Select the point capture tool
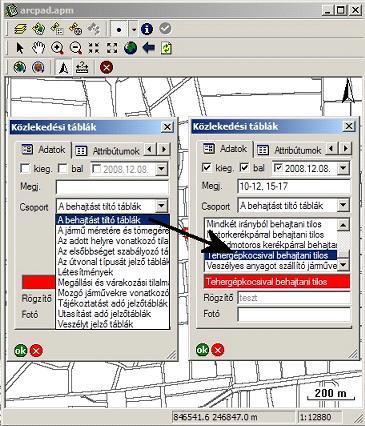This screenshot has width=365, height=426. [119, 29]
